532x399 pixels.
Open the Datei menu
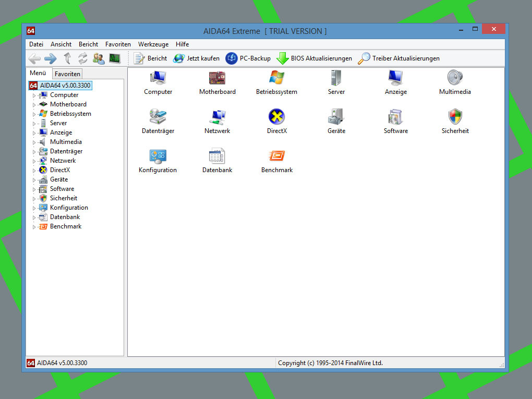(x=37, y=44)
